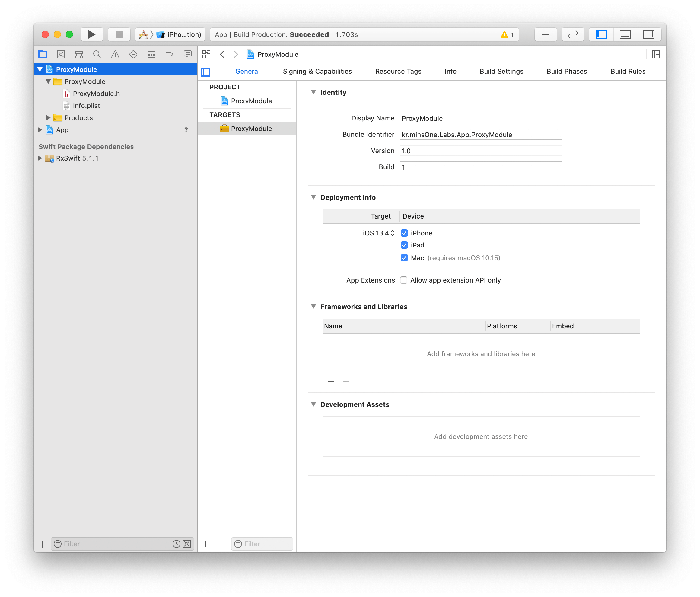
Task: Click the question mark next to App
Action: [186, 130]
